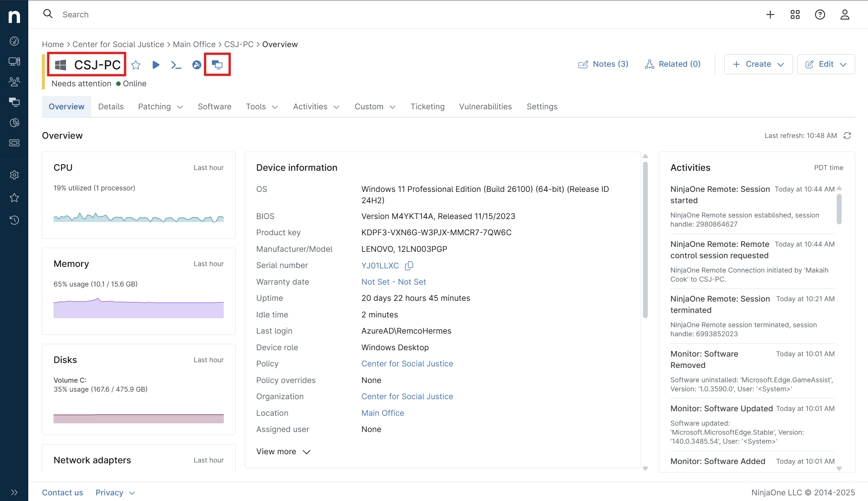This screenshot has height=501, width=868.
Task: Click the device information panel scrollbar
Action: click(x=645, y=240)
